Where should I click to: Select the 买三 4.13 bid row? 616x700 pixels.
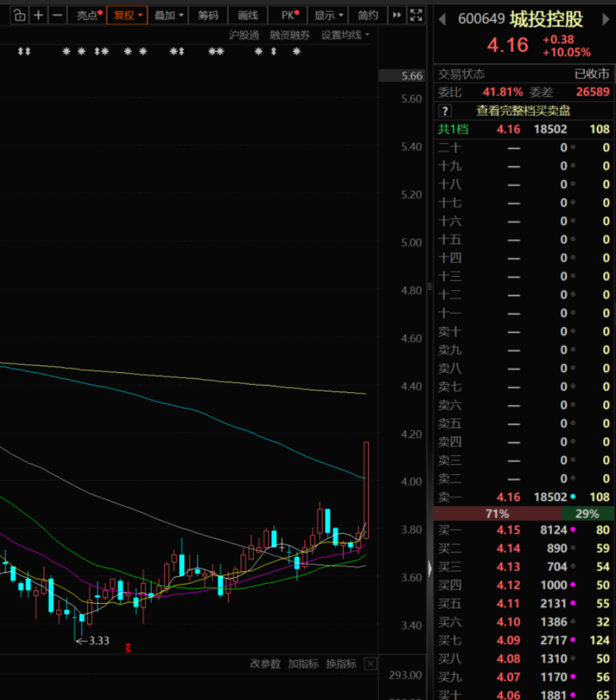[x=523, y=567]
